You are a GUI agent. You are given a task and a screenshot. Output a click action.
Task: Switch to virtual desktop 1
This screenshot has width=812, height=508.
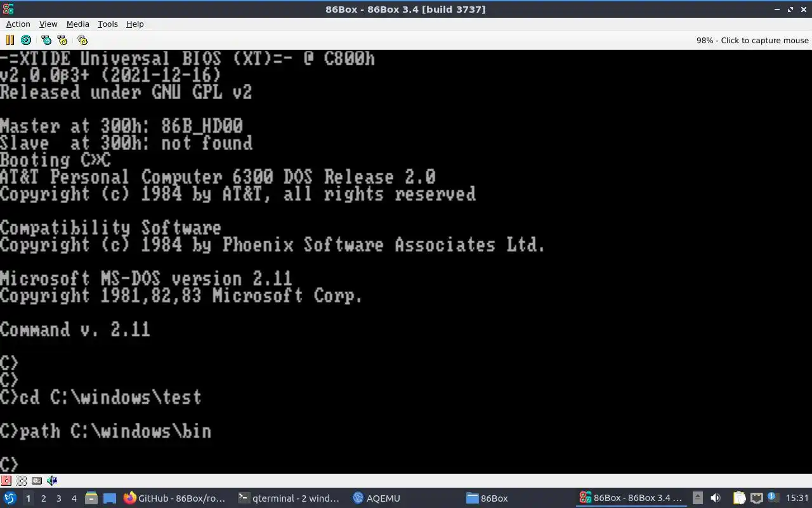pos(28,498)
